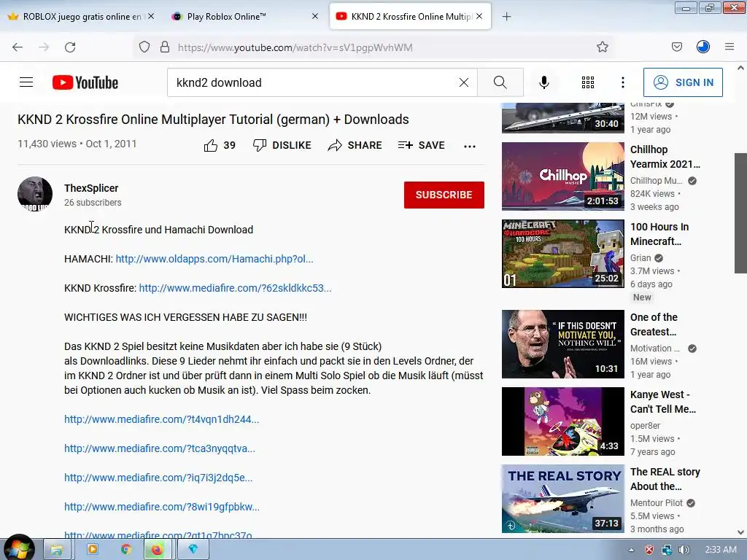This screenshot has height=560, width=747.
Task: Go to YouTube home logo
Action: (x=85, y=82)
